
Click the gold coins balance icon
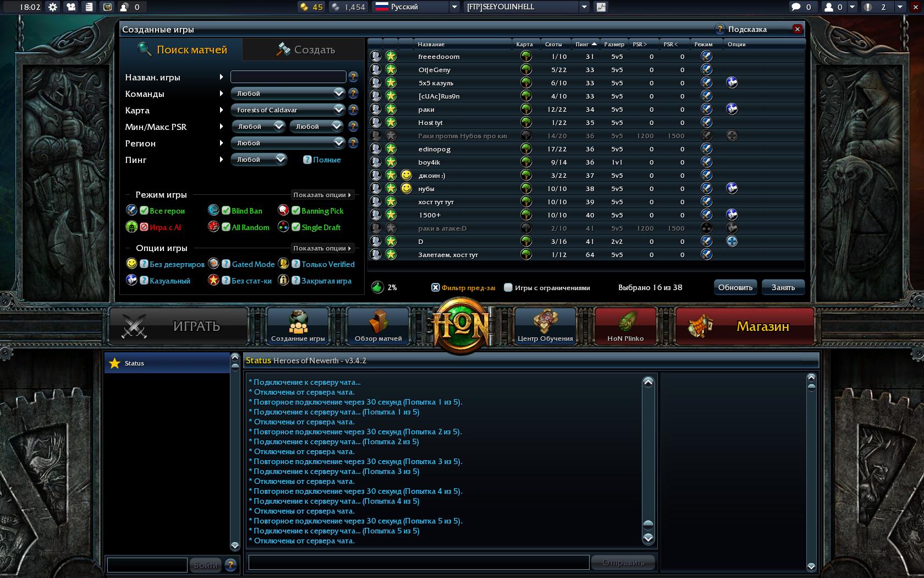click(304, 7)
